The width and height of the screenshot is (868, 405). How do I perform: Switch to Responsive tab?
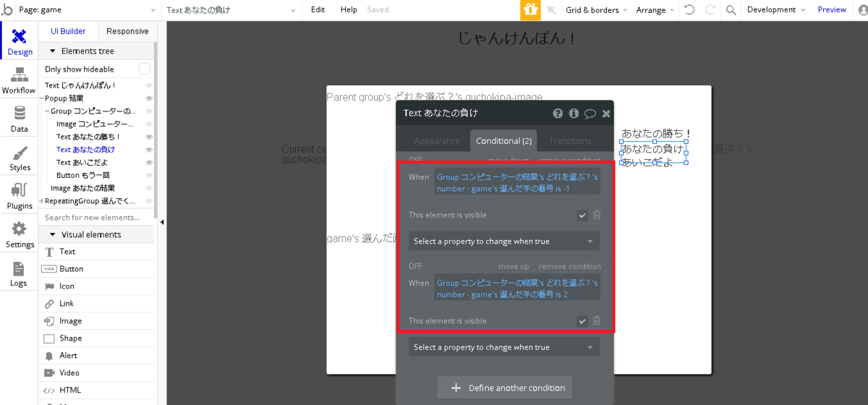127,31
